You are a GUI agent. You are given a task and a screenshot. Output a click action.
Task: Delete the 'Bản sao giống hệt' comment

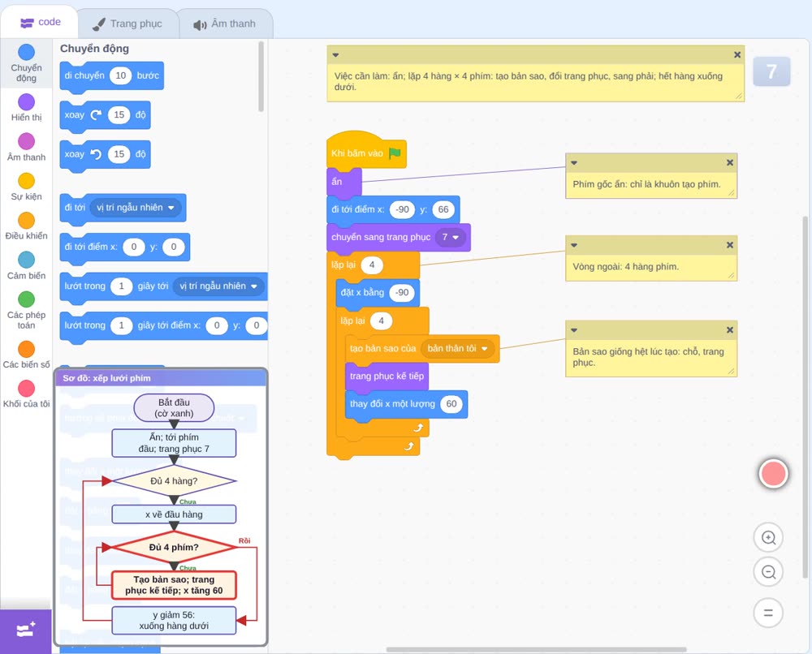[730, 330]
